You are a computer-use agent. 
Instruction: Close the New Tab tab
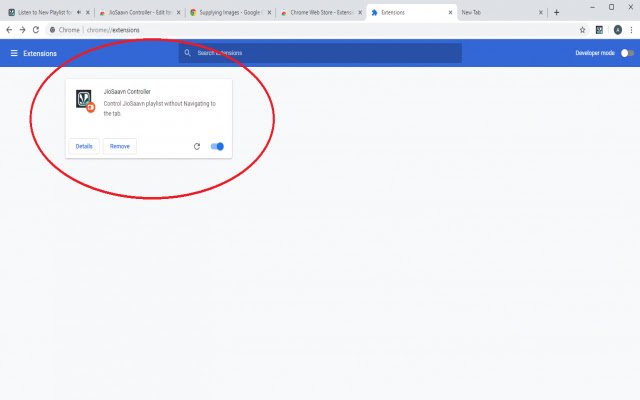[x=541, y=13]
